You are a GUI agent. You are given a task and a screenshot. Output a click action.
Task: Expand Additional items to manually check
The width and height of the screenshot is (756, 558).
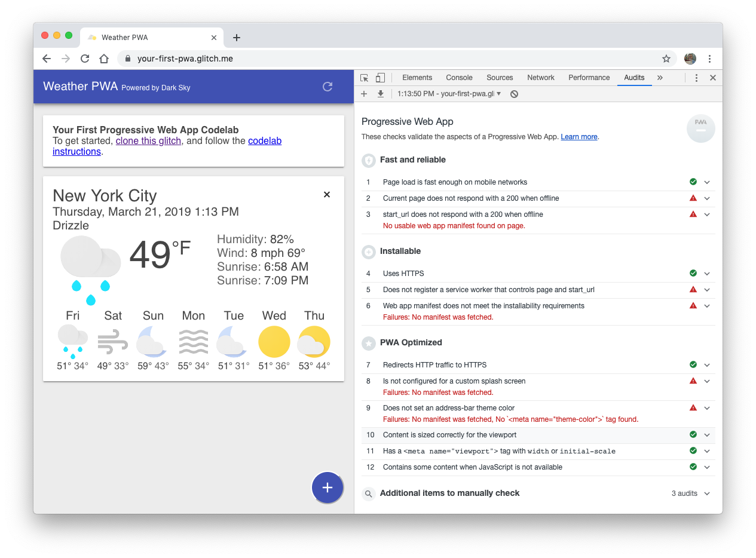point(707,493)
